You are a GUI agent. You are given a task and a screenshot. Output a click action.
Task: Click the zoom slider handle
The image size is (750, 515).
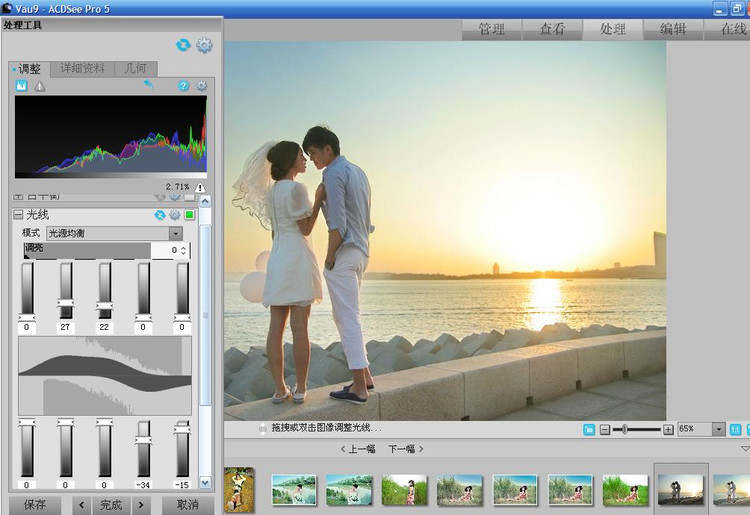coord(625,429)
